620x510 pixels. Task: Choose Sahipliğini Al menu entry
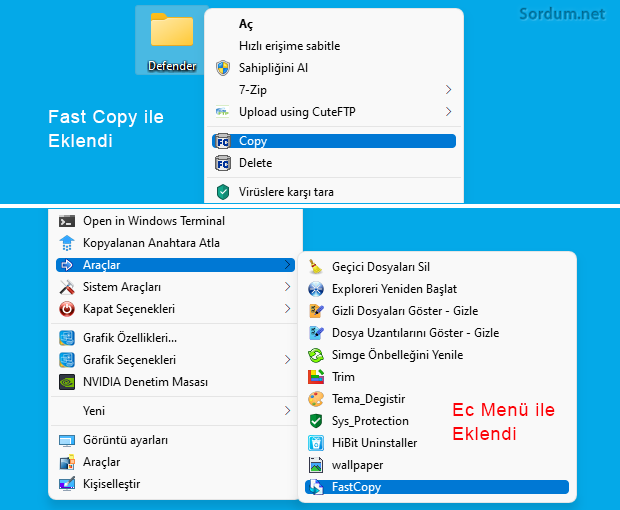334,68
